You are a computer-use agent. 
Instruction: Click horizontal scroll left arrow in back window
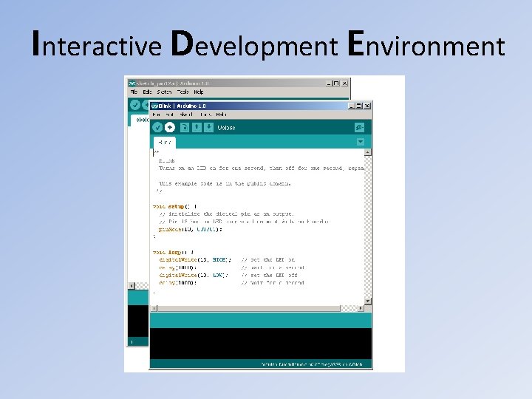[x=132, y=286]
